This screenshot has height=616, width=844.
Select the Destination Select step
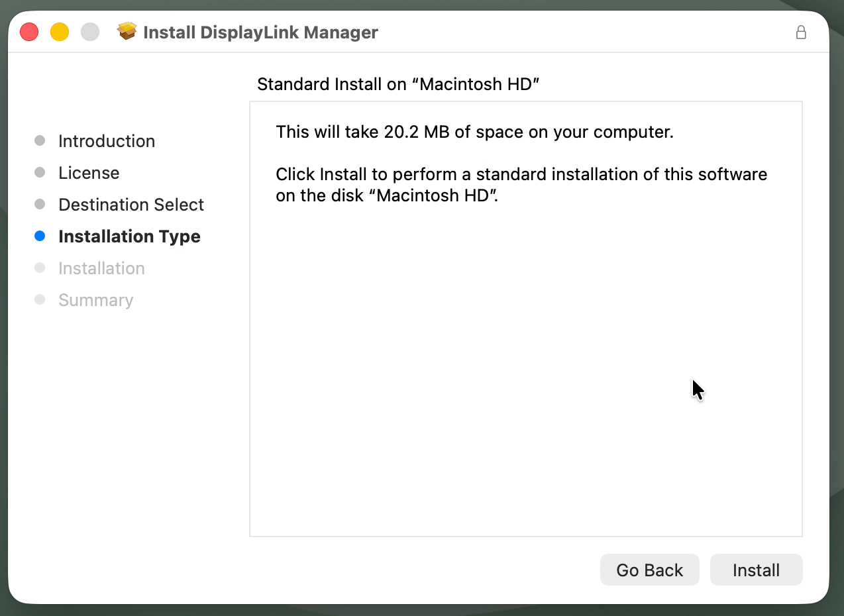tap(131, 204)
